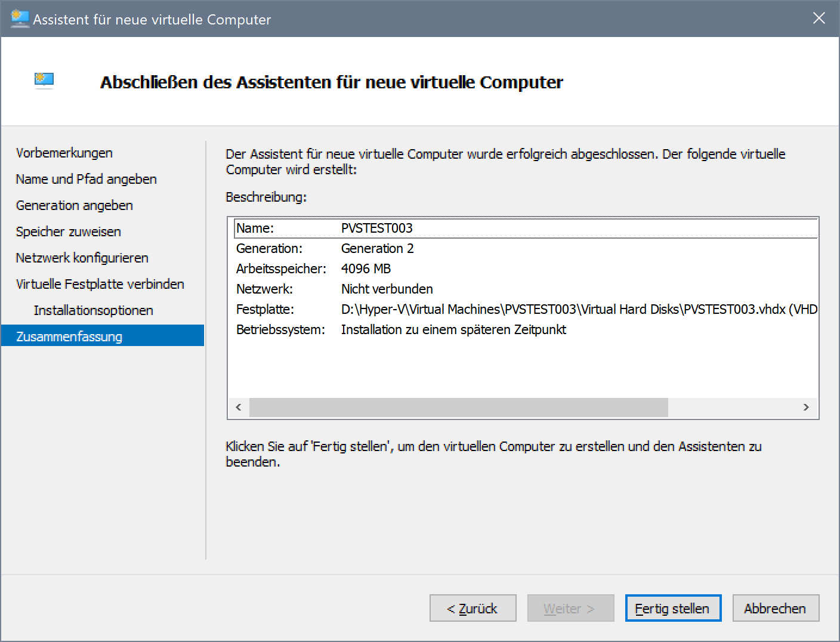
Task: Click the left arrow of the horizontal scrollbar
Action: pyautogui.click(x=239, y=408)
